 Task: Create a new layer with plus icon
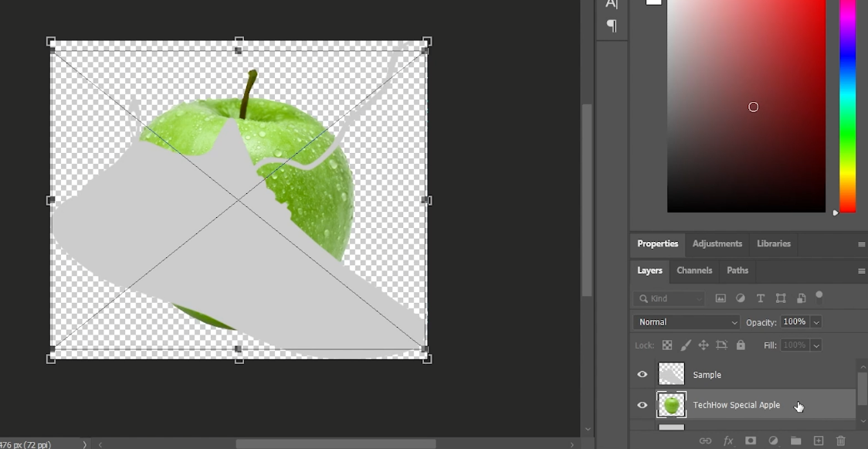point(819,440)
